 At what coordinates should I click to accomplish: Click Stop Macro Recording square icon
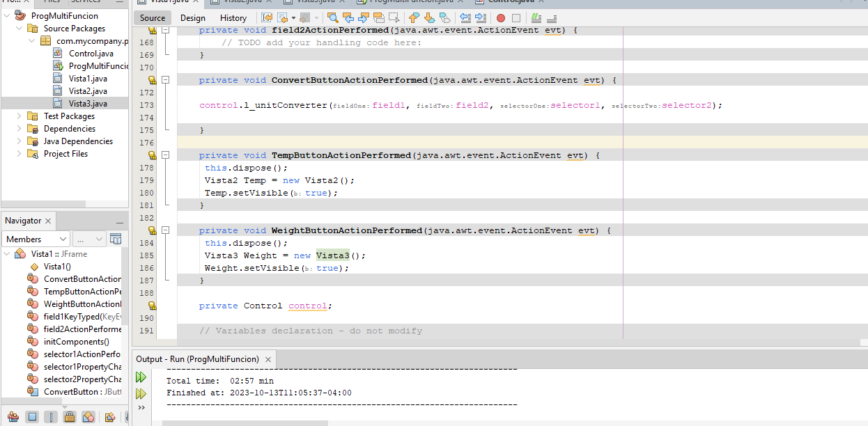516,18
